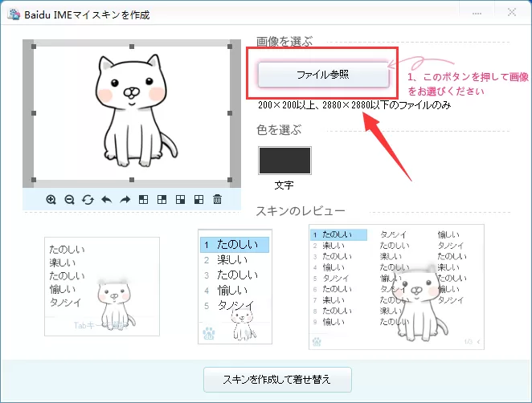Click the ファイル参照 button

click(x=323, y=75)
